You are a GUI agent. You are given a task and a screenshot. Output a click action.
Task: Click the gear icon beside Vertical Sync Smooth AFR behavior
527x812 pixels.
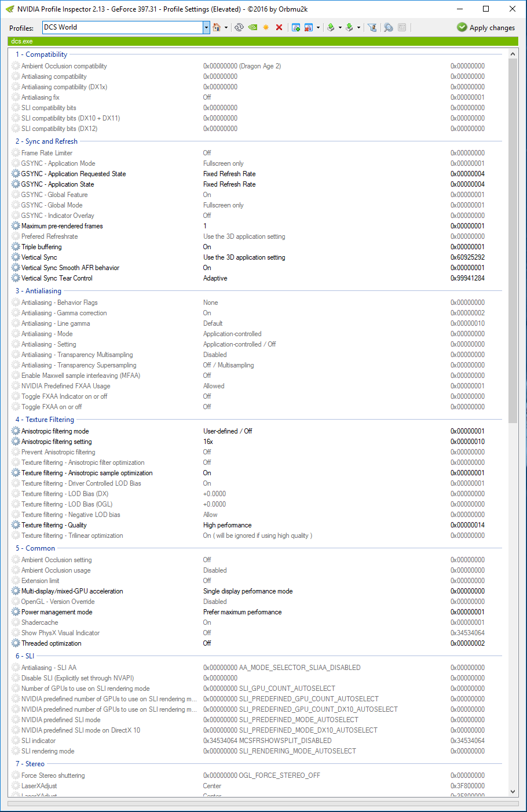point(16,268)
